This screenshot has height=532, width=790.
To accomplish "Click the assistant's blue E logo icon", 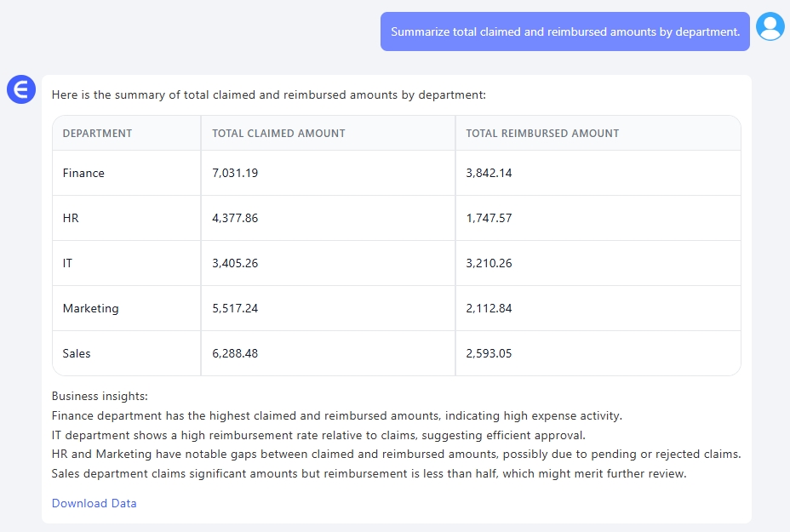I will pyautogui.click(x=20, y=89).
